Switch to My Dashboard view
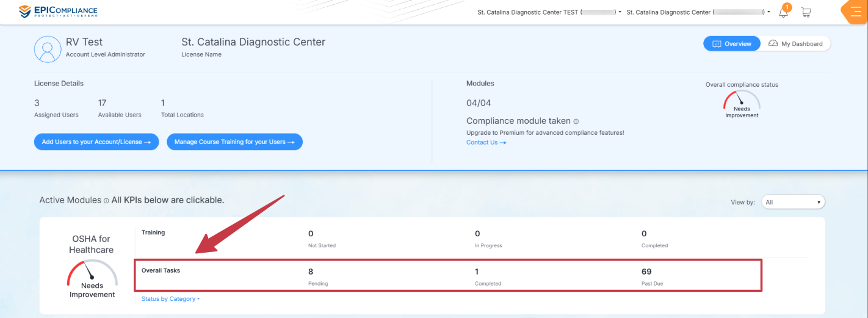 click(795, 44)
